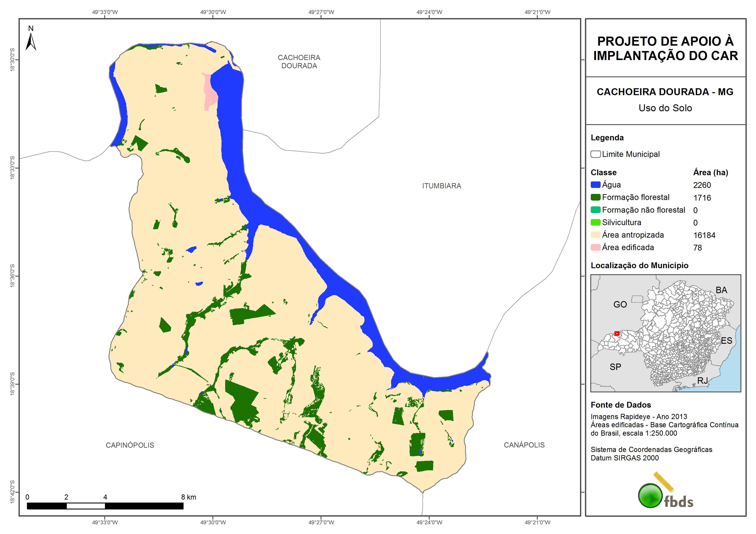
Task: Click the scale bar white segment
Action: (x=86, y=506)
